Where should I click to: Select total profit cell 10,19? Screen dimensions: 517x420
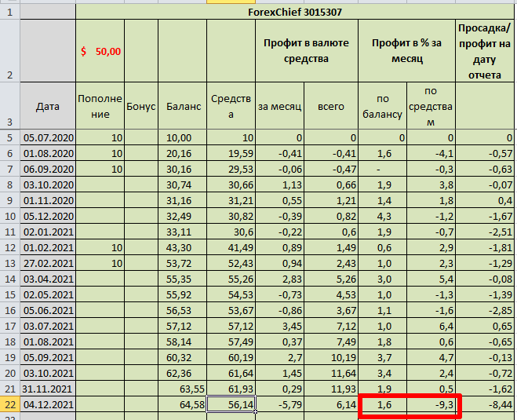coord(331,357)
